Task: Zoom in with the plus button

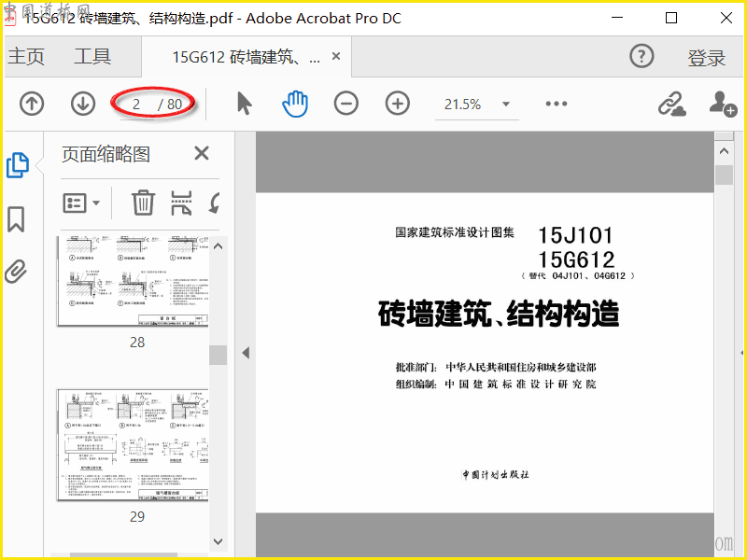Action: pyautogui.click(x=398, y=104)
